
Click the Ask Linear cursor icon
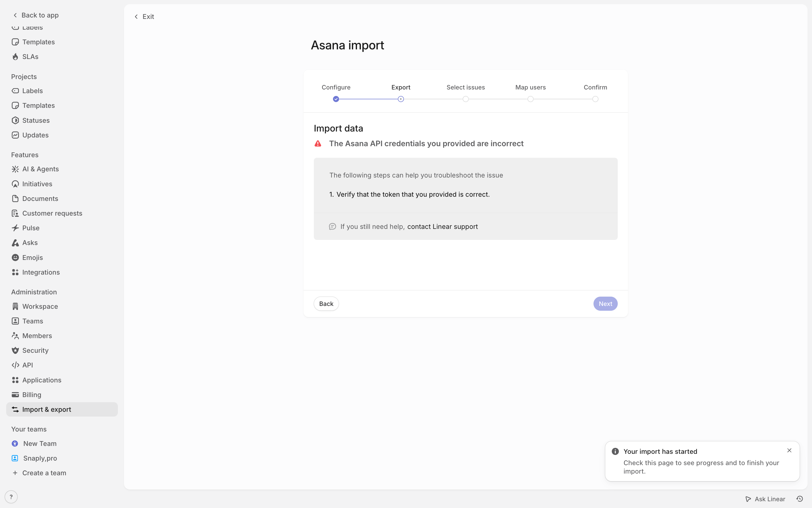[x=748, y=499]
